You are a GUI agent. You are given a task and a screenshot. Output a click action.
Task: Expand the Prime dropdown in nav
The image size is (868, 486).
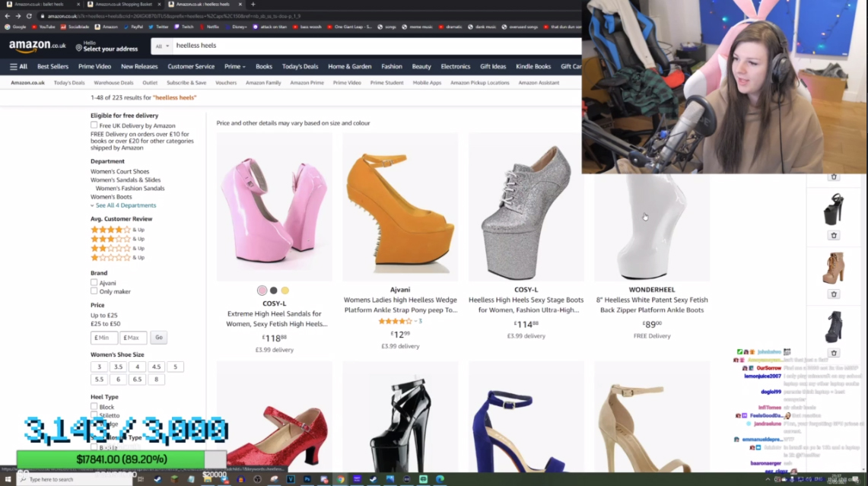click(235, 66)
